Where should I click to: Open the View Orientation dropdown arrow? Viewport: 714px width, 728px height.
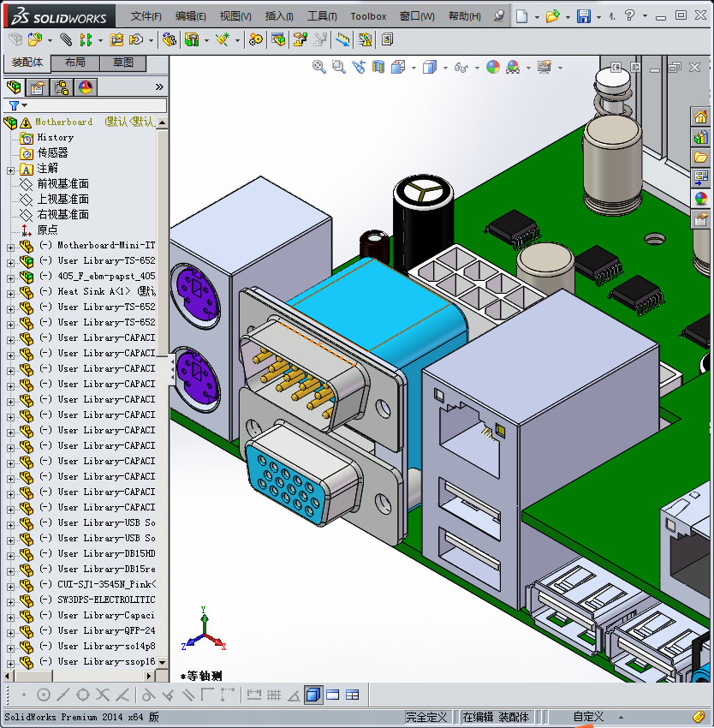coord(414,69)
